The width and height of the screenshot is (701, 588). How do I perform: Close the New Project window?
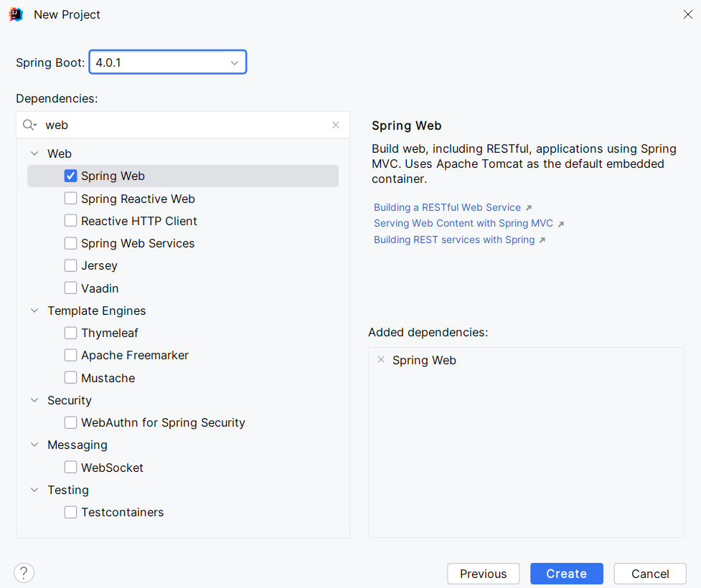(687, 14)
